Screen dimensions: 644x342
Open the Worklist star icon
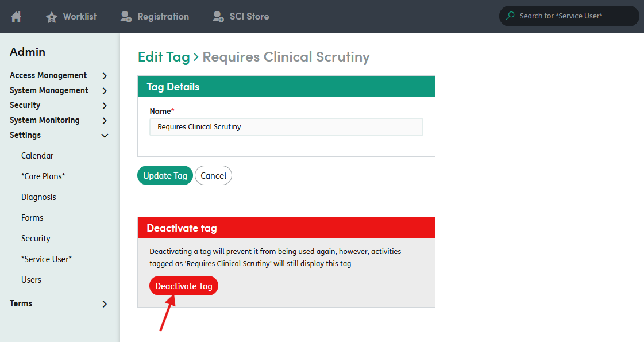pos(52,17)
